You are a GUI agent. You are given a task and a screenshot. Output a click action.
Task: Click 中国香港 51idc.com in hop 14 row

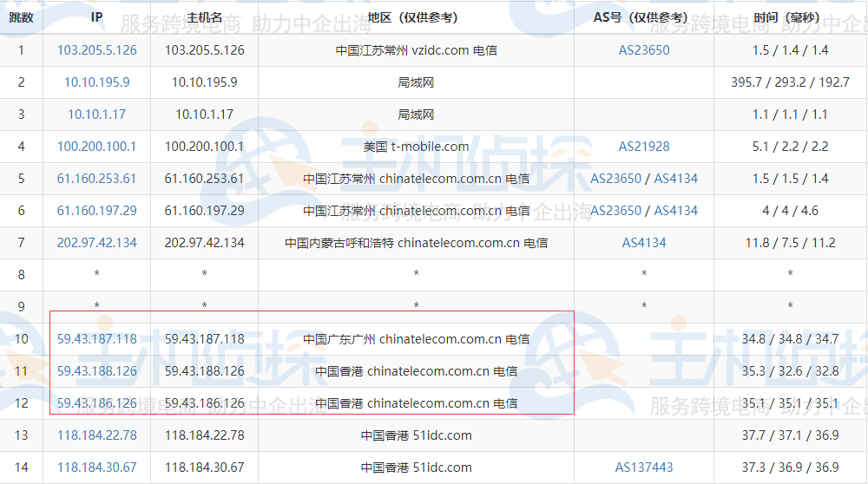[416, 468]
